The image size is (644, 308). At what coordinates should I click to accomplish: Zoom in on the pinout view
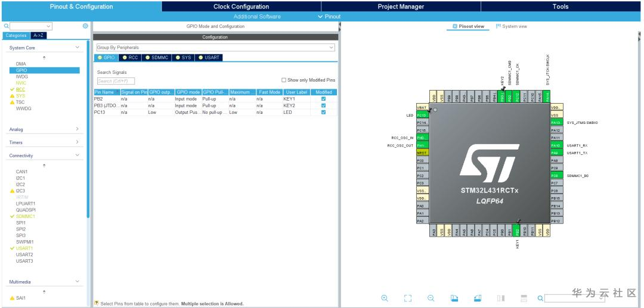[x=385, y=298]
